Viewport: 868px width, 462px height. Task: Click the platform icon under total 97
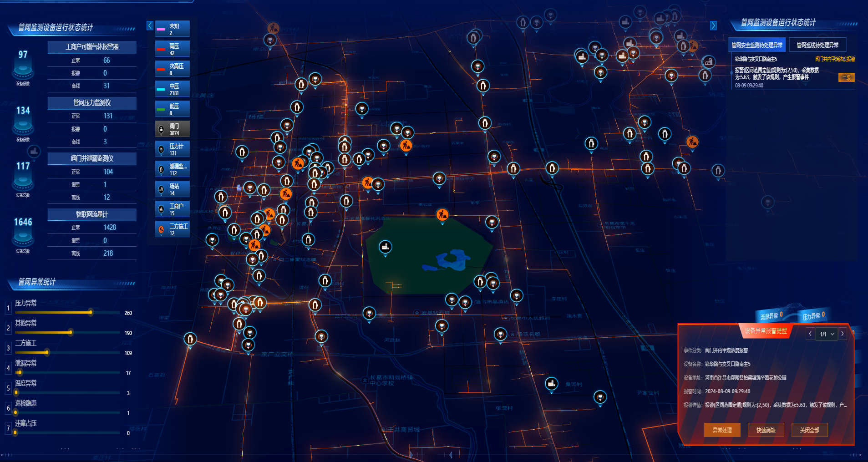click(23, 71)
